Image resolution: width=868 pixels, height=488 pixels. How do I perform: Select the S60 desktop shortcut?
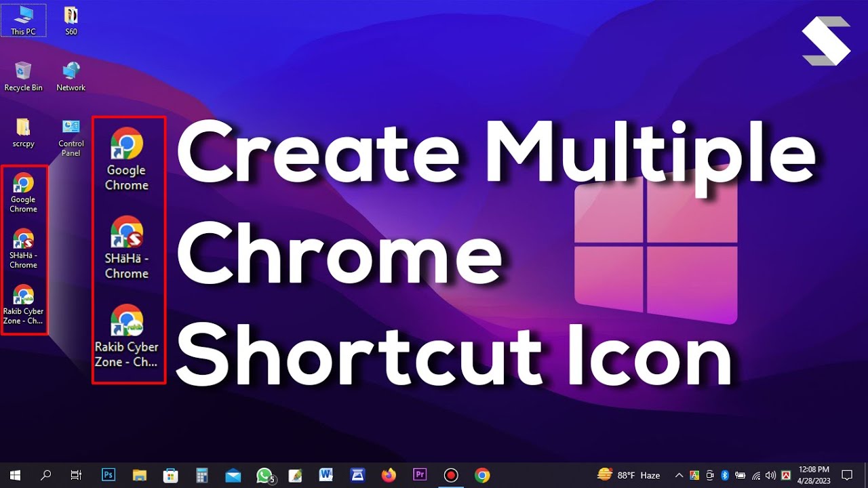[71, 20]
